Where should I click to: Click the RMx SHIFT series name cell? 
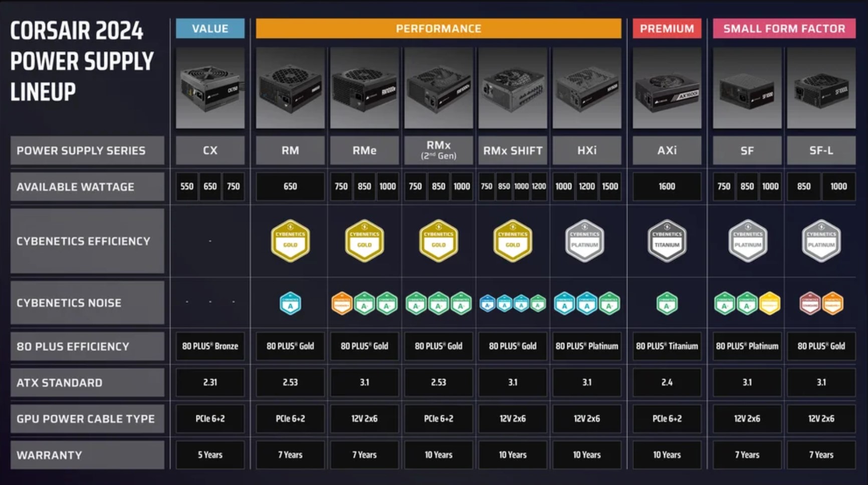pyautogui.click(x=513, y=150)
